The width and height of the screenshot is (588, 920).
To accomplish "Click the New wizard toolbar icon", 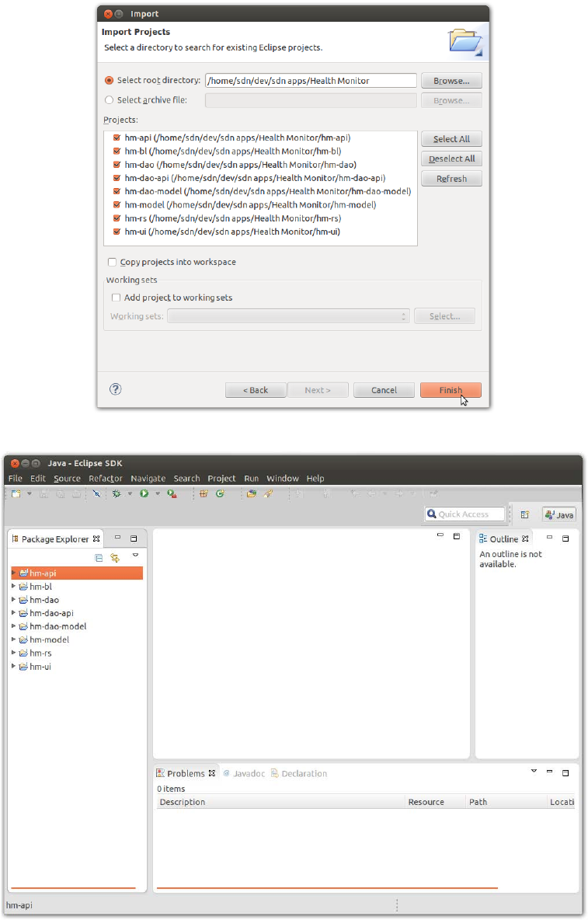I will [16, 494].
